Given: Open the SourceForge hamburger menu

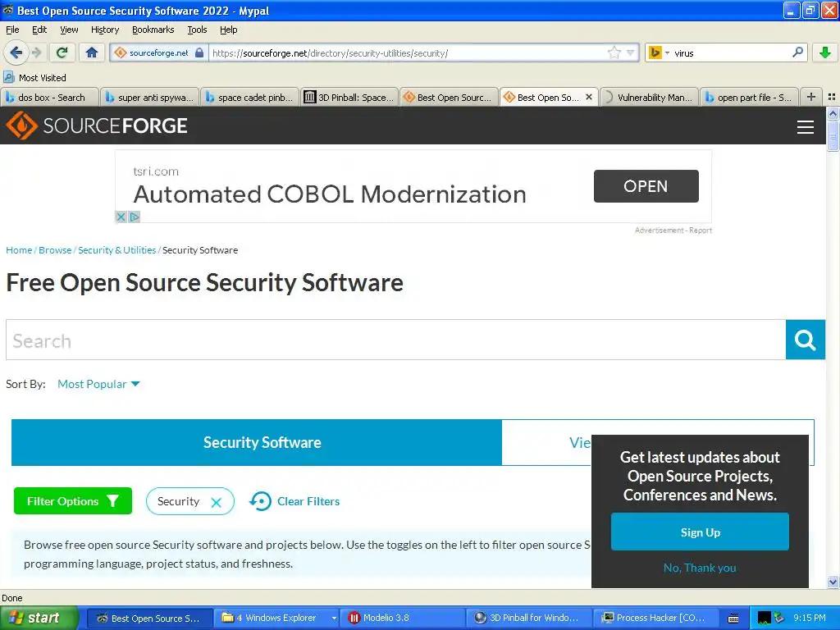Looking at the screenshot, I should tap(806, 126).
